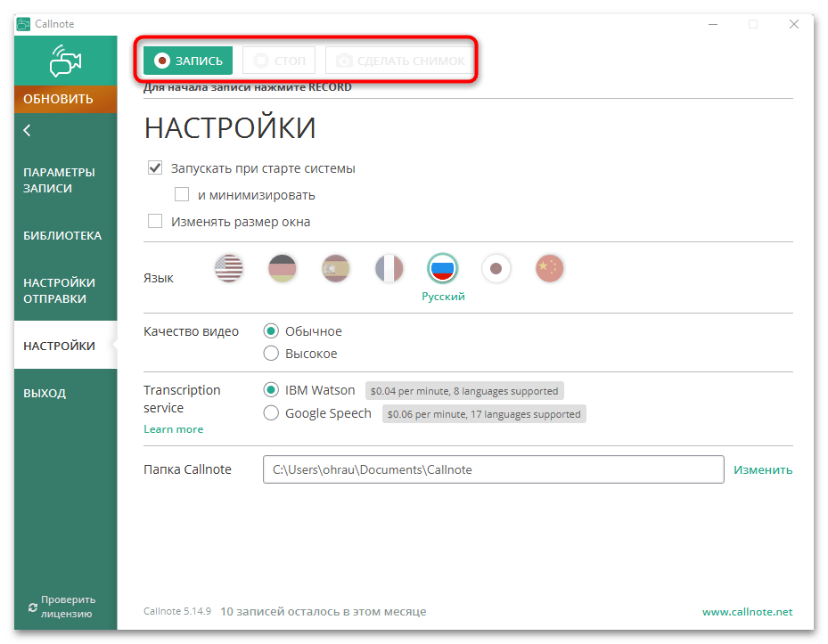Viewport: 828px width, 644px height.
Task: Click the Callnote logo icon in sidebar
Action: coord(65,61)
